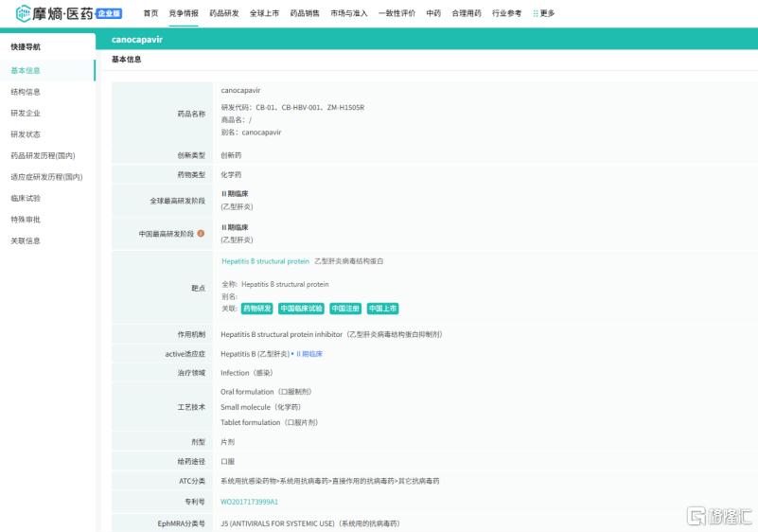Click Small molecule（化学药） text
The width and height of the screenshot is (758, 532).
point(261,407)
